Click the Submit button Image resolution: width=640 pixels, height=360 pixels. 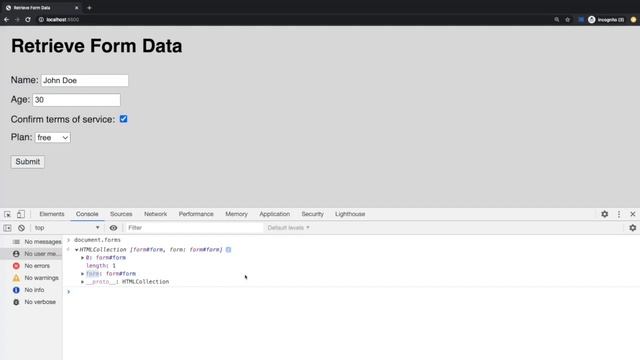pyautogui.click(x=28, y=162)
